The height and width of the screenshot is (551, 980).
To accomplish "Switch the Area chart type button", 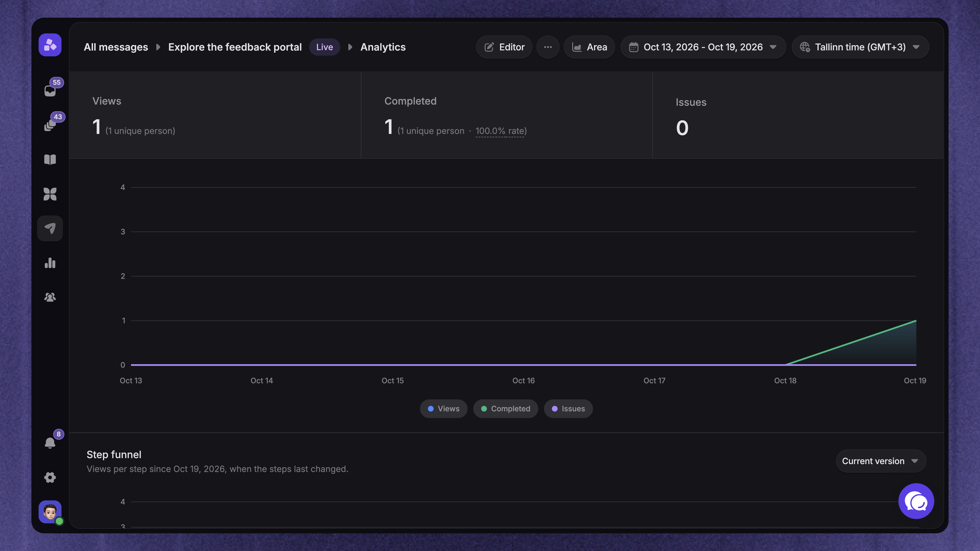I will point(589,47).
